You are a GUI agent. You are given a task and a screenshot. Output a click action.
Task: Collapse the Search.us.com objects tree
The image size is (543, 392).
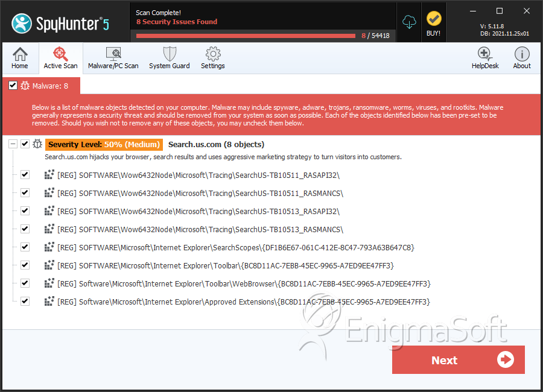[x=13, y=144]
